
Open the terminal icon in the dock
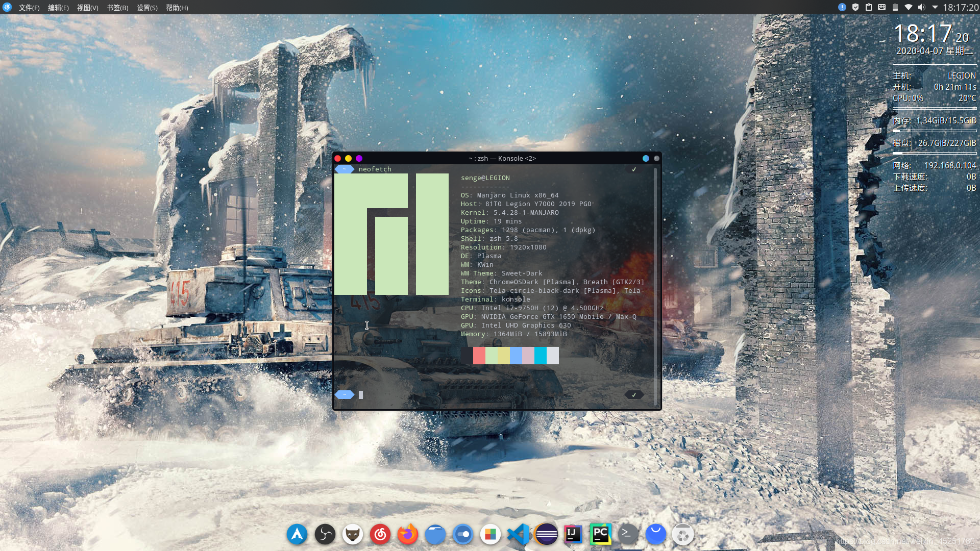pyautogui.click(x=628, y=534)
